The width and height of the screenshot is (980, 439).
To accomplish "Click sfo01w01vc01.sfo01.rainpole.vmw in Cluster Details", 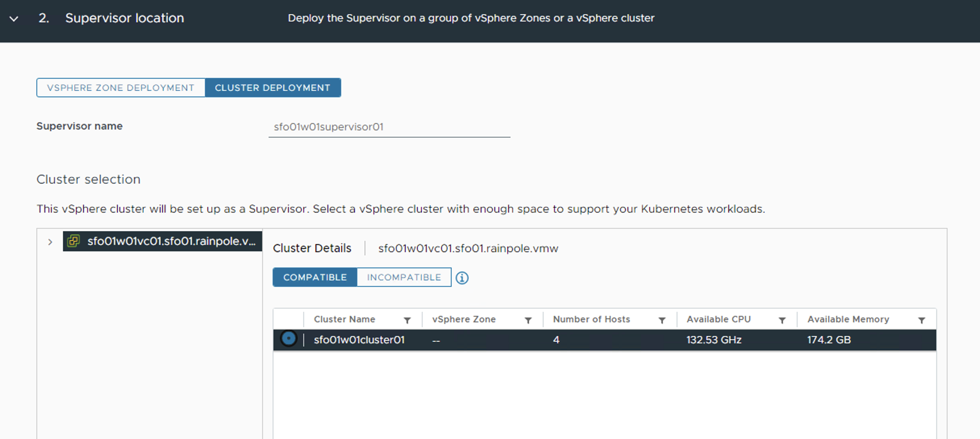I will [x=468, y=248].
